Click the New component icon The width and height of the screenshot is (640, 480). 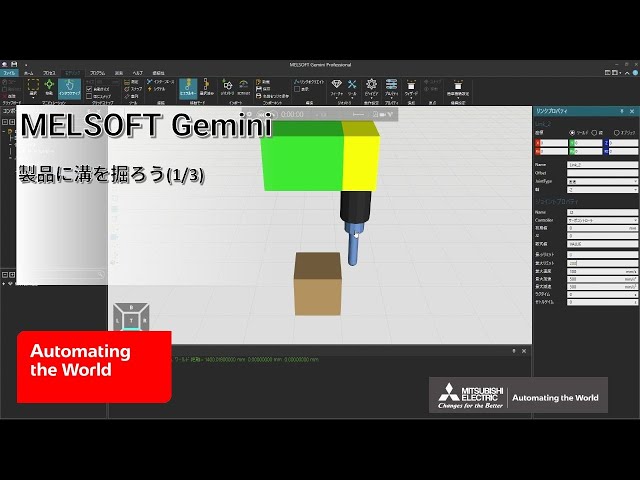point(258,82)
